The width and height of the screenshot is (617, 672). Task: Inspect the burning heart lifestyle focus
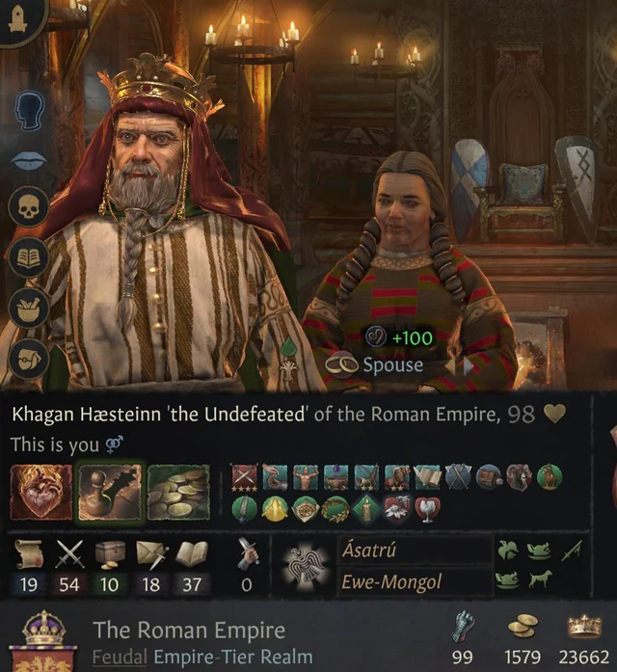41,493
